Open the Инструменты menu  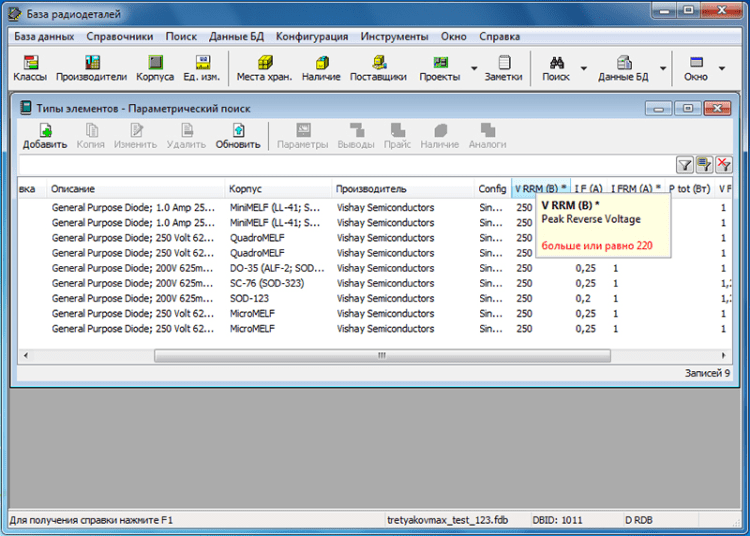click(395, 36)
